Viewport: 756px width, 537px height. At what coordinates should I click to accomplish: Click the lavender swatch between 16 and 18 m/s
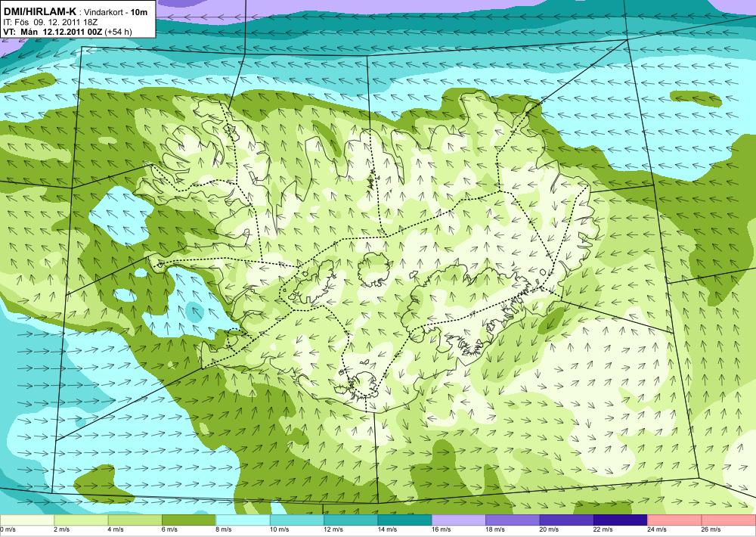tap(459, 520)
